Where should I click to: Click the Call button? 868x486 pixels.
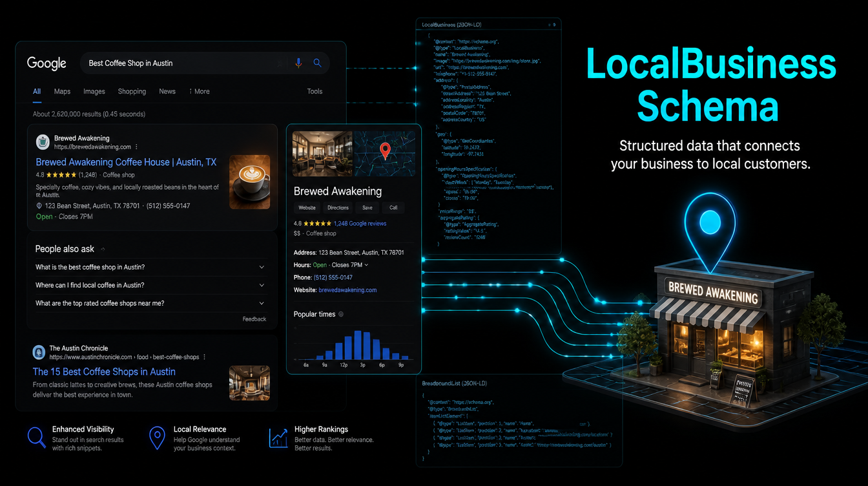pyautogui.click(x=393, y=207)
